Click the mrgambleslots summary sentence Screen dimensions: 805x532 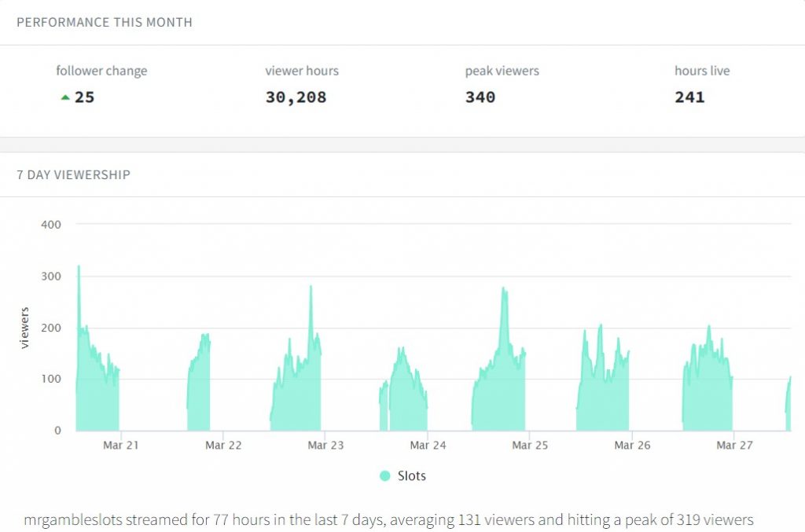(388, 519)
